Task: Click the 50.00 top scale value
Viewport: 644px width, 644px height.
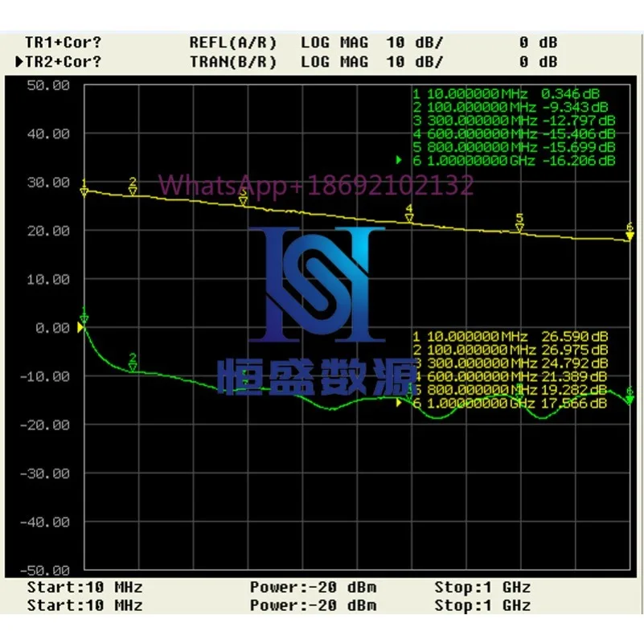Action: (x=48, y=85)
